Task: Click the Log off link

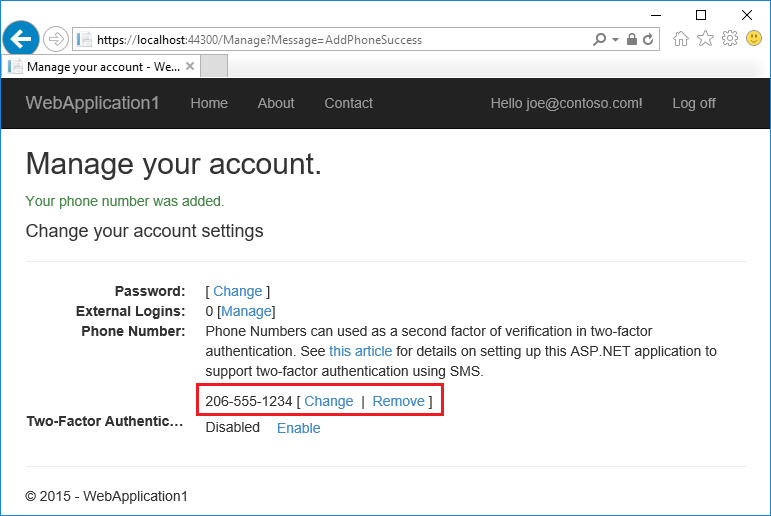Action: click(x=694, y=103)
